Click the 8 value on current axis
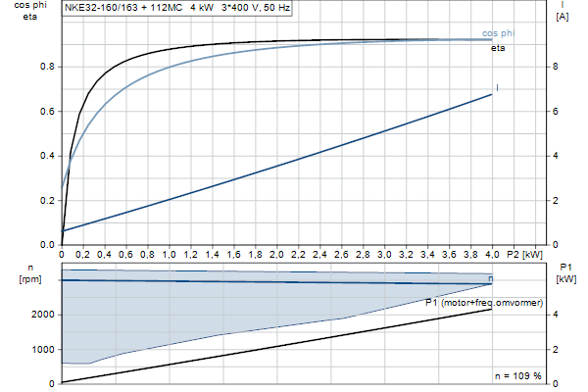The image size is (588, 392). pos(556,67)
